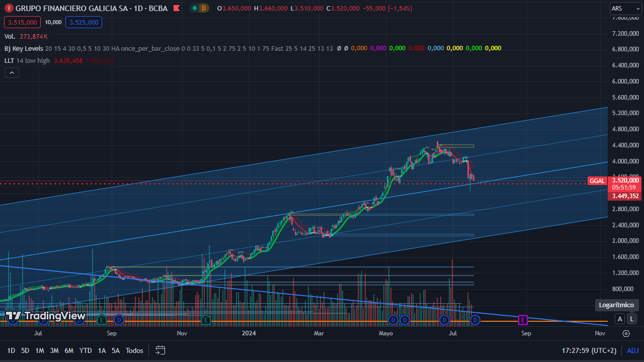644x362 pixels.
Task: Click the 2024 label on time axis
Action: (x=249, y=333)
